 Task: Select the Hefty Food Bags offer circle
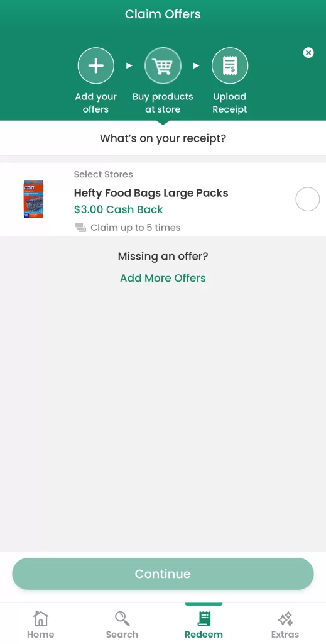coord(308,199)
